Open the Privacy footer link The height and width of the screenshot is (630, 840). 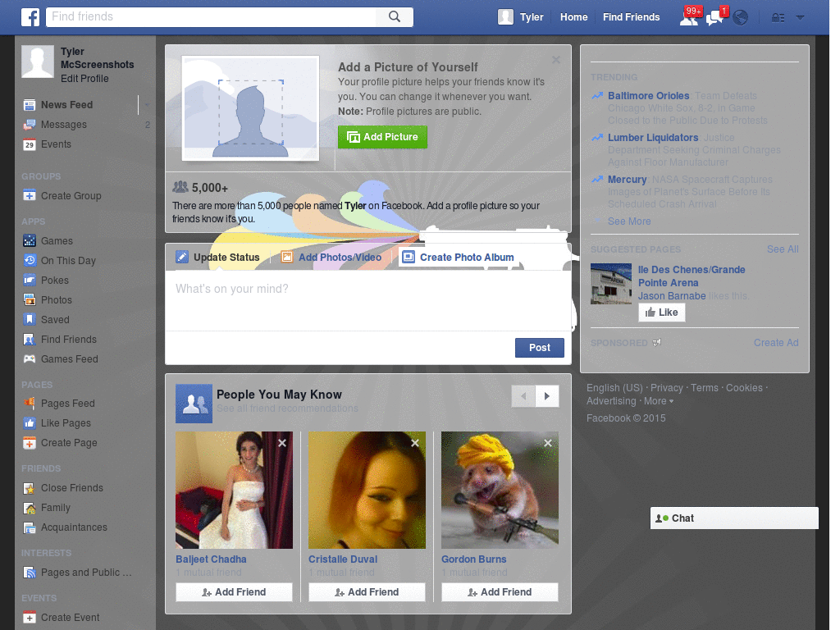pyautogui.click(x=666, y=388)
